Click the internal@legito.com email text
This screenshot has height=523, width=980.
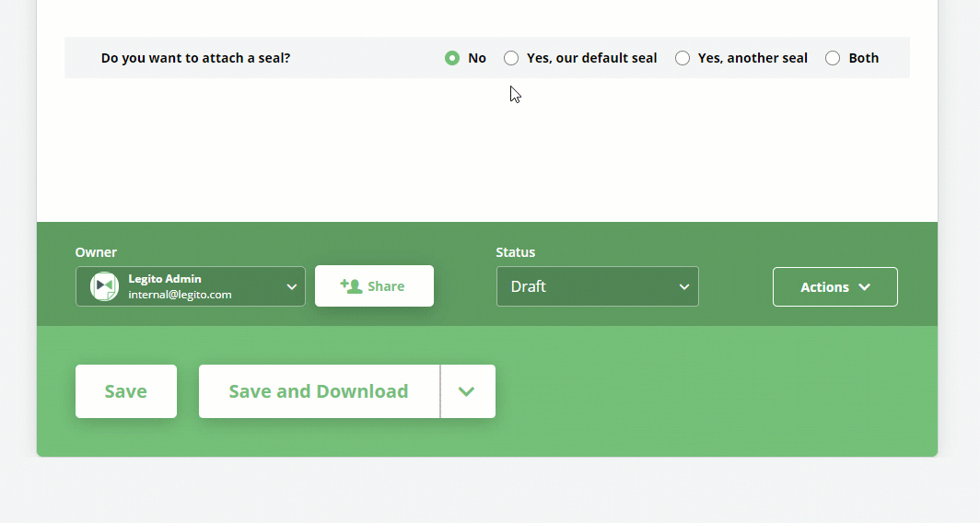(180, 295)
